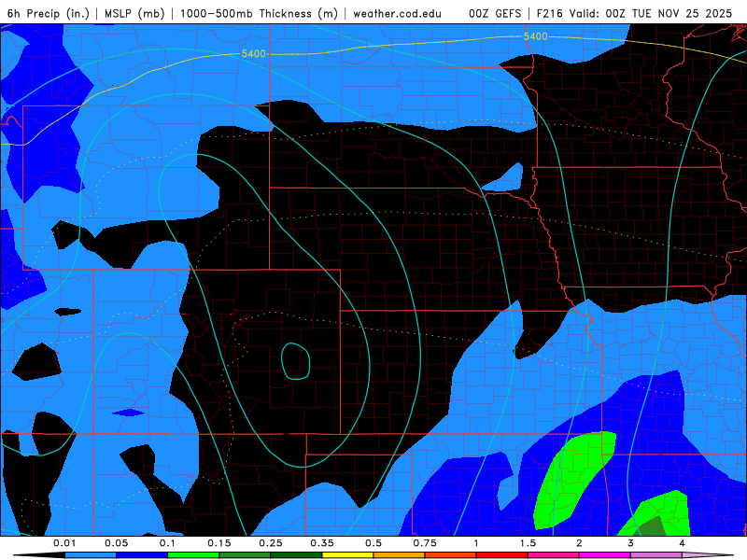747x560 pixels.
Task: Click the 'weather.cod.edu' site label
Action: (397, 13)
